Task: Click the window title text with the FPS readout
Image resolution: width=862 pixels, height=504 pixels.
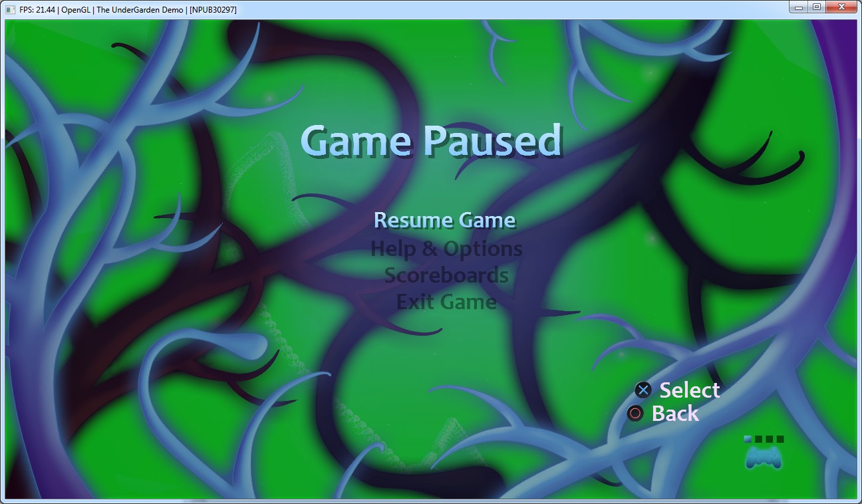Action: 128,9
